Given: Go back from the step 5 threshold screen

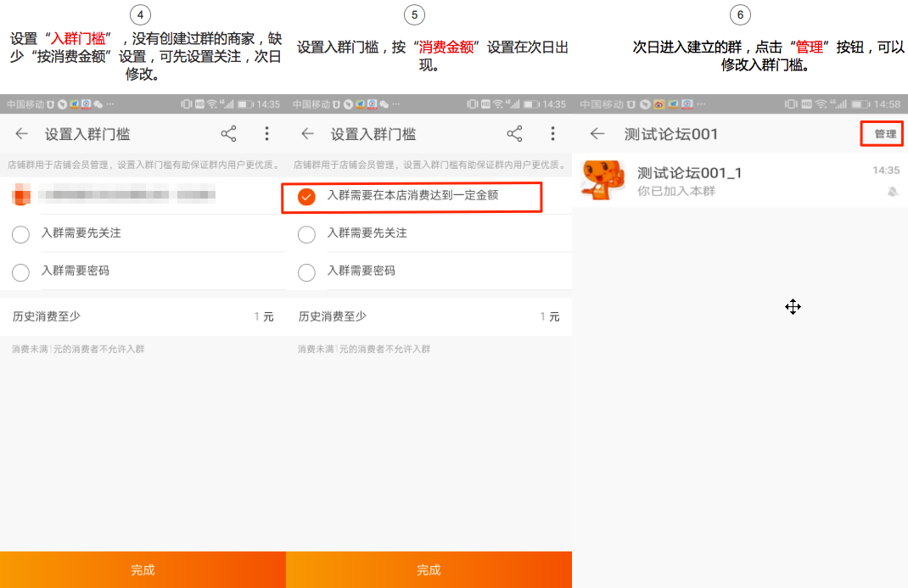Looking at the screenshot, I should pos(307,134).
